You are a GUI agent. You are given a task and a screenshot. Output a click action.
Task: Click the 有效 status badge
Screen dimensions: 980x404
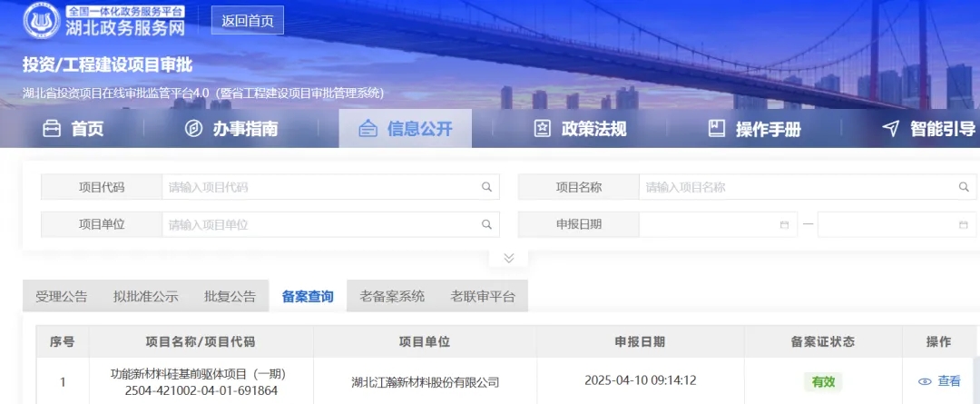pyautogui.click(x=823, y=381)
